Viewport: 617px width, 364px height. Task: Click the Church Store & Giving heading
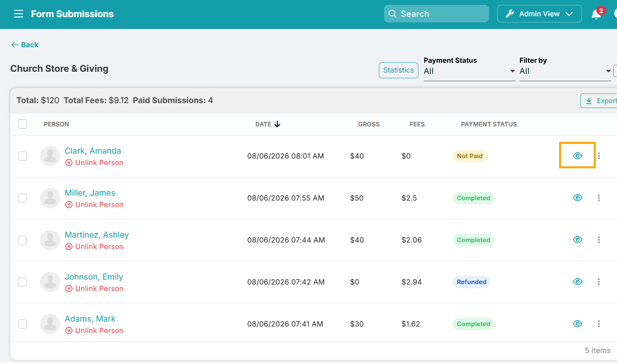point(59,68)
